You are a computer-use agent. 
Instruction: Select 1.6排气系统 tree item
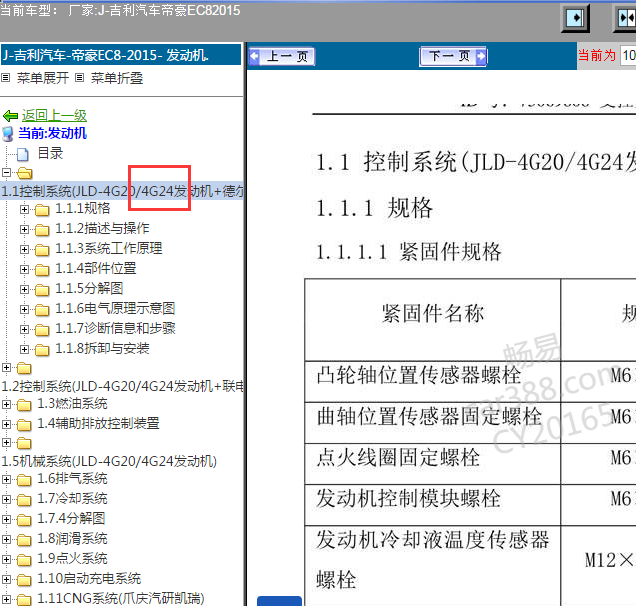pos(72,479)
